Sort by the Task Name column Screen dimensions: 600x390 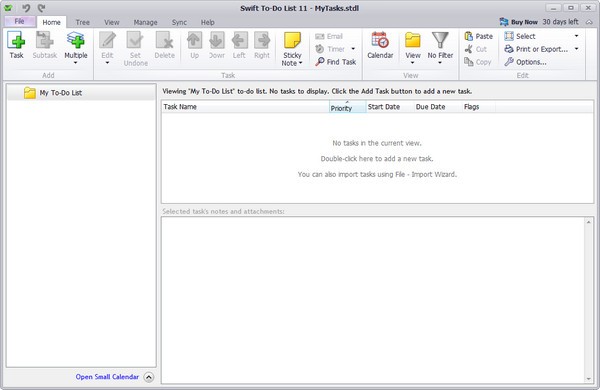(245, 107)
